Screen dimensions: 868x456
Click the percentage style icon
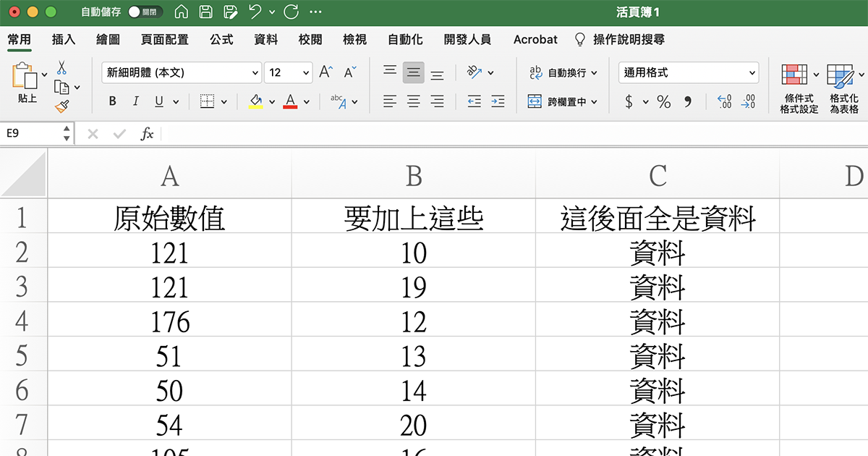tap(663, 101)
